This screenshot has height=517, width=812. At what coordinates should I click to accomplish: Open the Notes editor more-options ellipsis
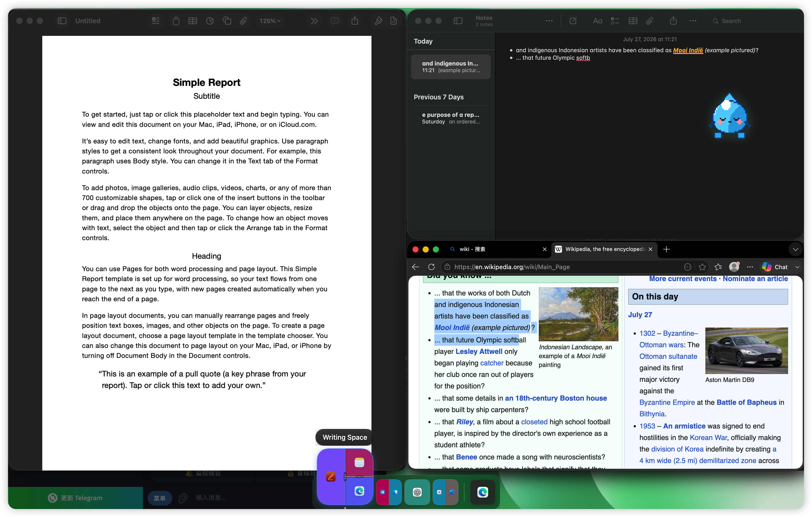click(x=693, y=21)
